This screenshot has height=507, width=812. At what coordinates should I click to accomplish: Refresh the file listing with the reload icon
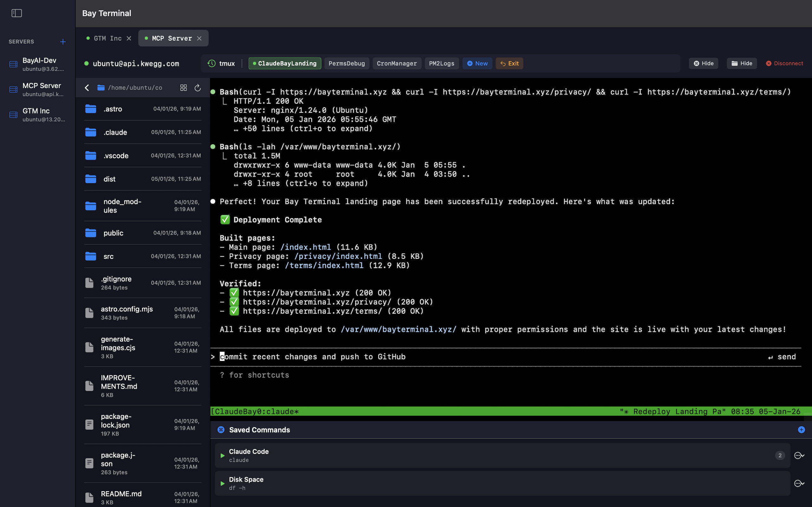click(198, 87)
